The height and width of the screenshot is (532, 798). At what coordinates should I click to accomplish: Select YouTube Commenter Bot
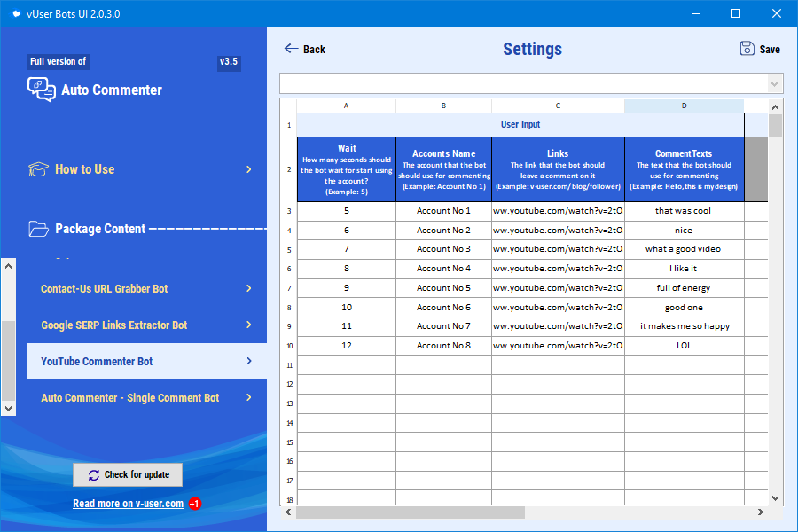pos(147,361)
